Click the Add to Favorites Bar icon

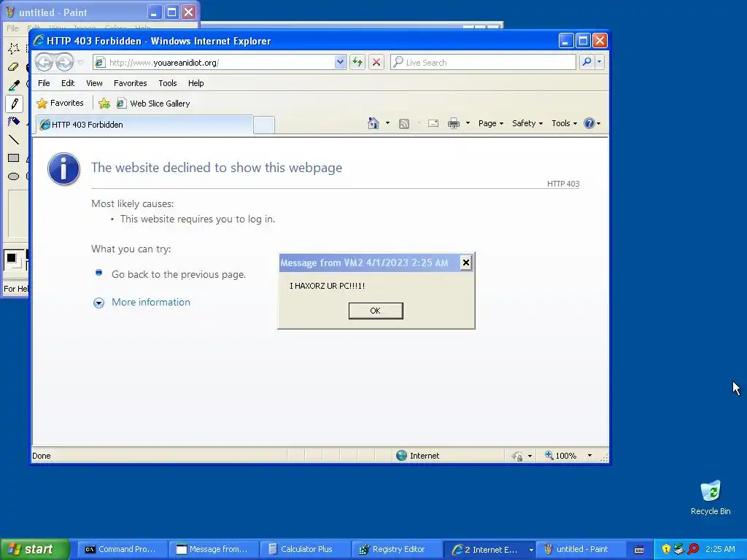point(104,104)
